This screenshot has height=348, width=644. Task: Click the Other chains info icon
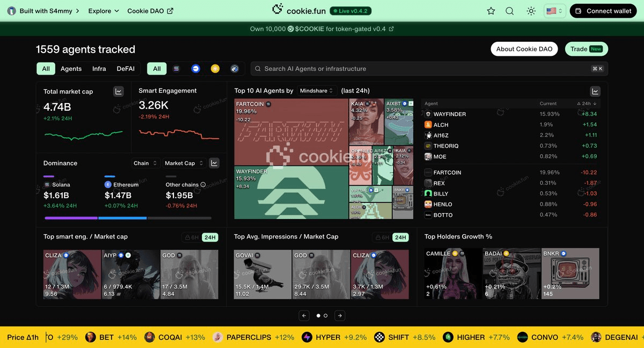tap(203, 185)
